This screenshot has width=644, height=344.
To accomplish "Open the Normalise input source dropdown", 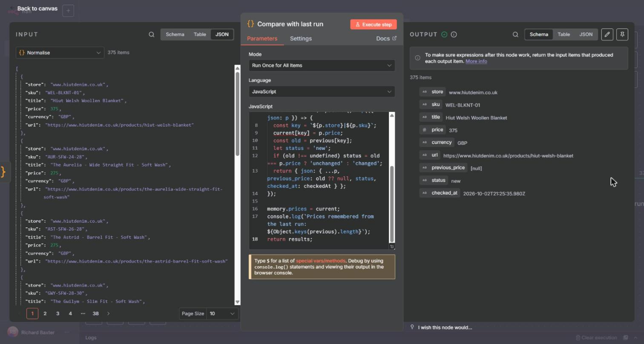I will click(x=60, y=53).
